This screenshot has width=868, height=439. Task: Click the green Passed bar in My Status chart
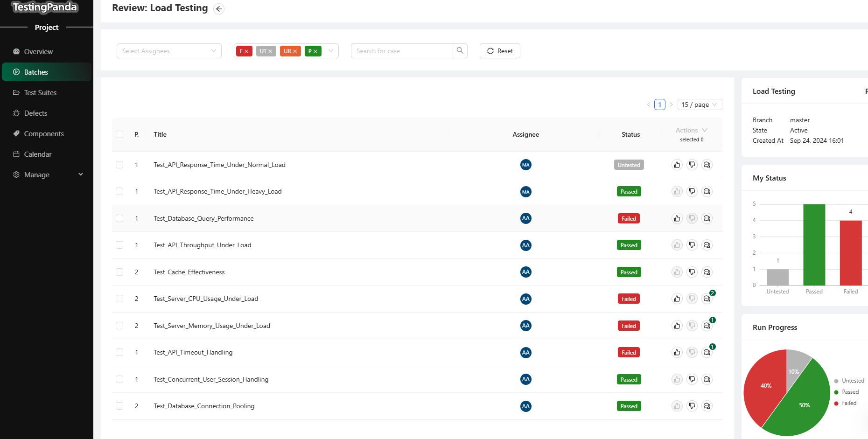[x=814, y=244]
